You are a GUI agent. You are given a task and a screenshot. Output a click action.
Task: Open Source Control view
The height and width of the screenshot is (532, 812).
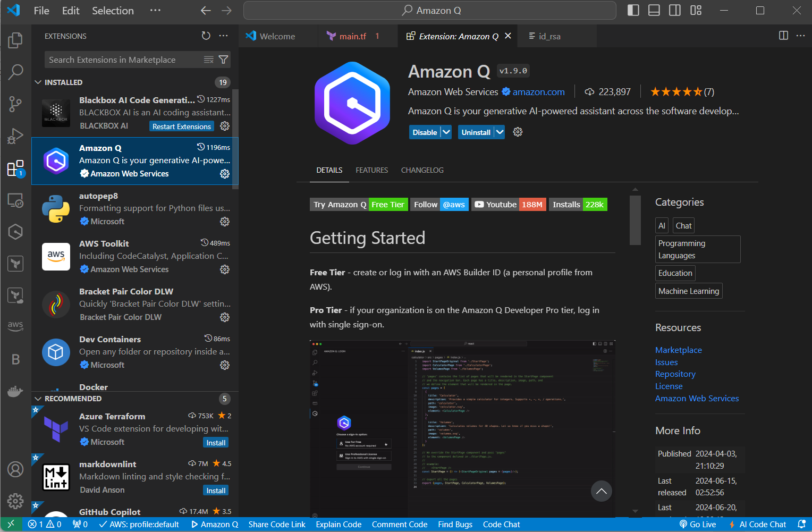[x=15, y=104]
